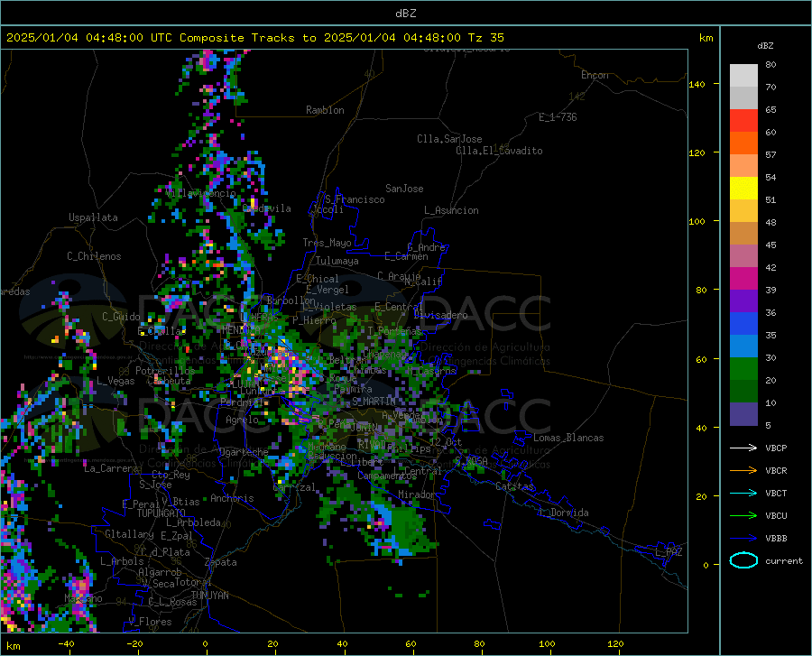Viewport: 812px width, 656px height.
Task: Select the purple-gray 10 dBZ color swatch
Action: (743, 413)
